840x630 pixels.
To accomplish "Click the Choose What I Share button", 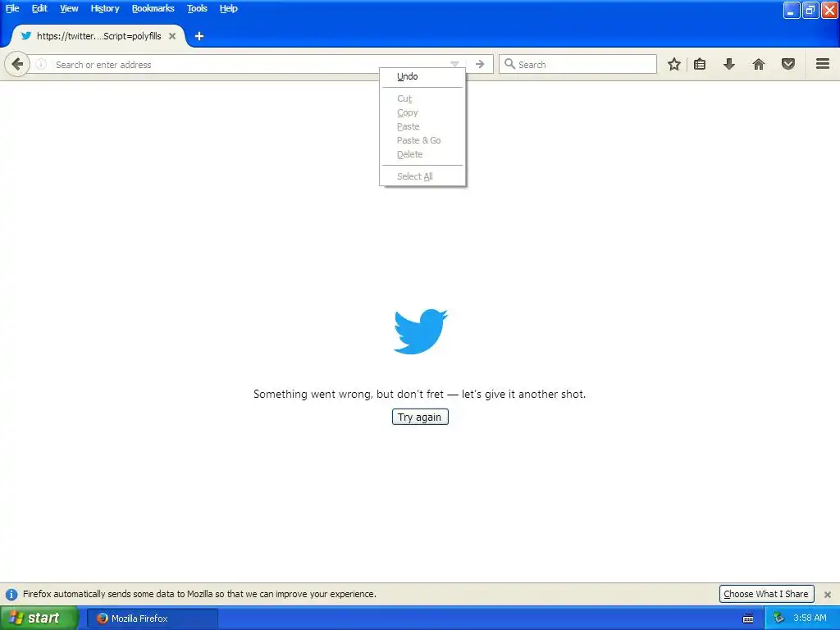I will (x=766, y=594).
